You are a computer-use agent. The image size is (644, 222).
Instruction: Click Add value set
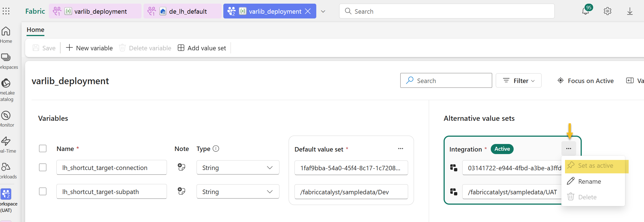pyautogui.click(x=202, y=48)
